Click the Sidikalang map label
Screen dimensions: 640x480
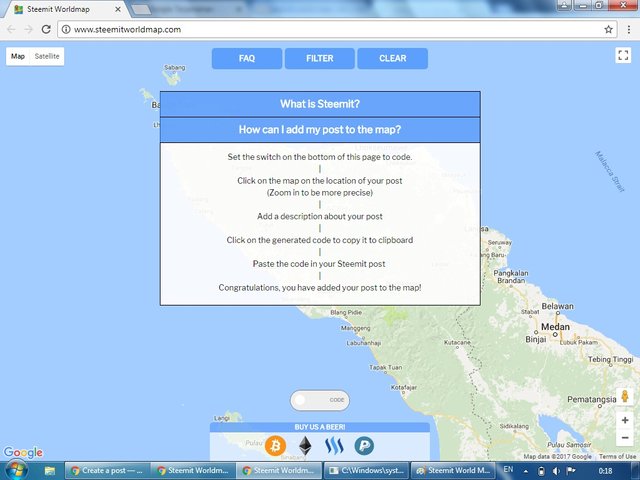click(x=514, y=426)
